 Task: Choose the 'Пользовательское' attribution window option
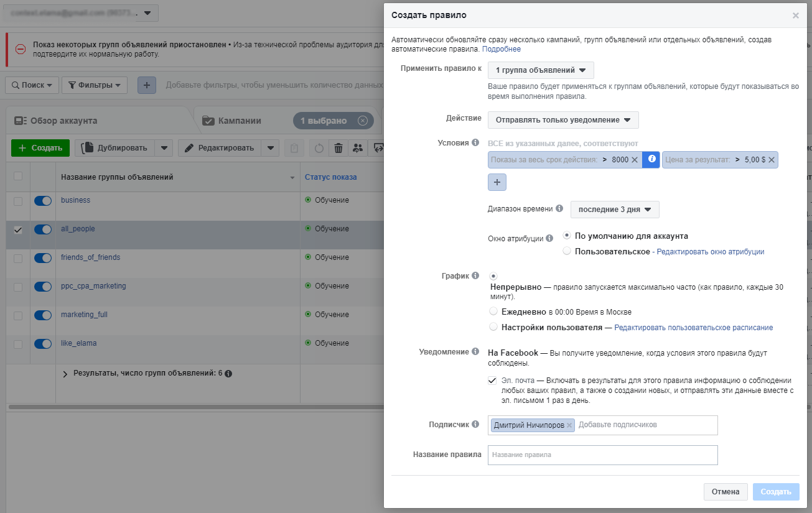(x=566, y=251)
